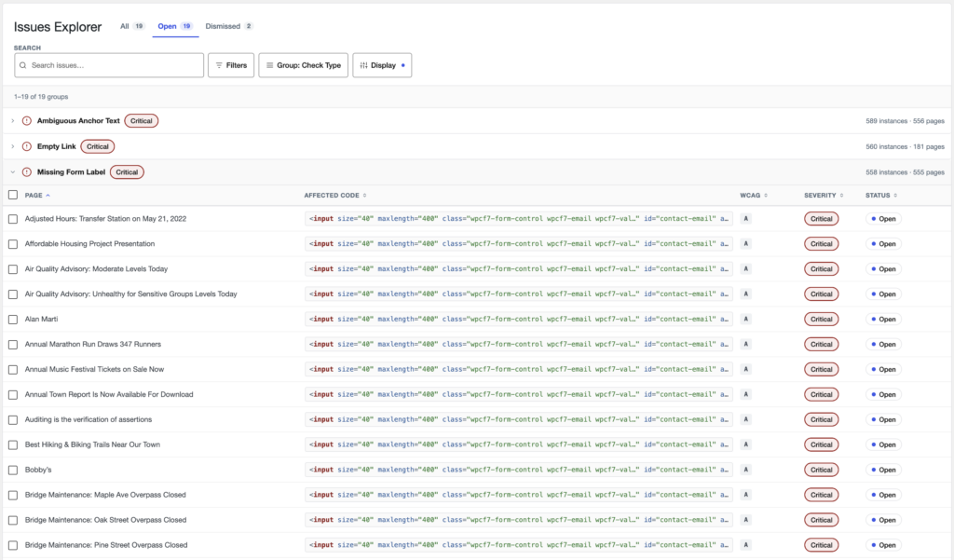
Task: Open Bridge Maintenance: Maple Ave Overpass Closed
Action: pos(105,495)
